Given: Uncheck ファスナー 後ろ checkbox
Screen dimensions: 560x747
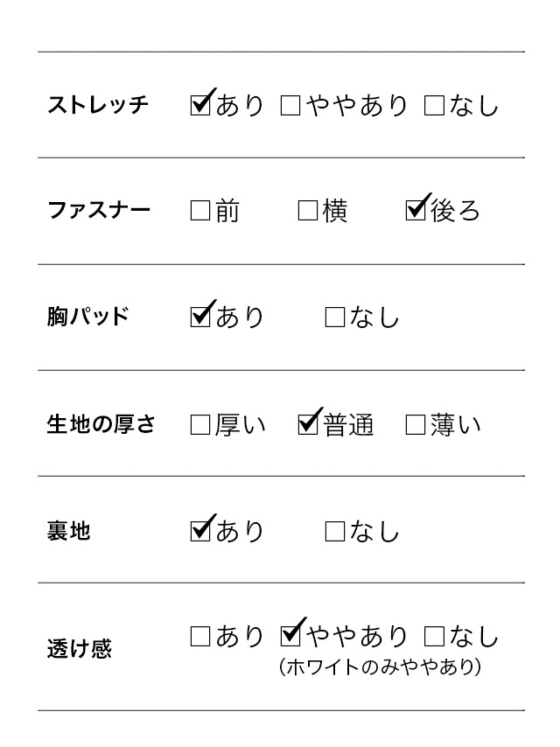Looking at the screenshot, I should pos(416,211).
